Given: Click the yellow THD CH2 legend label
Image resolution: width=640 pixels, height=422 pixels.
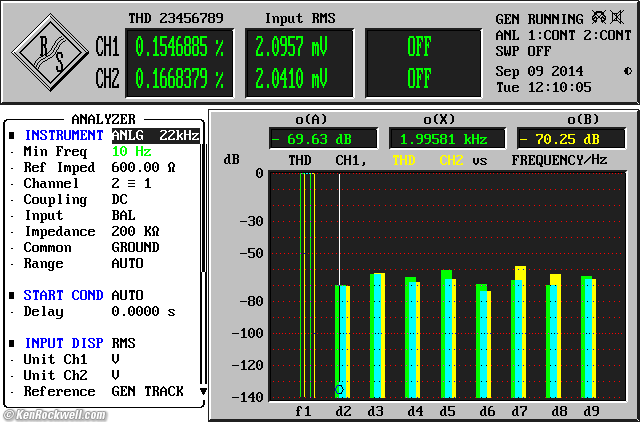Looking at the screenshot, I should (x=428, y=160).
